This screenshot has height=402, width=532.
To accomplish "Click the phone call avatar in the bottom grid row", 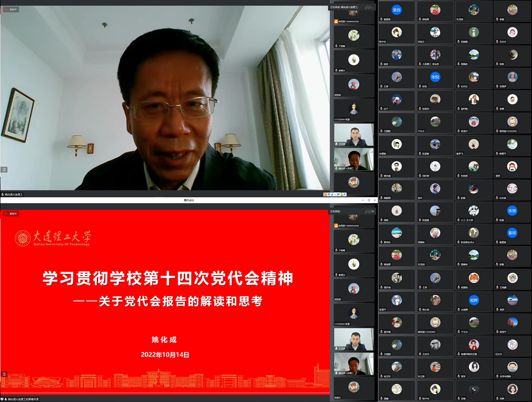I will 473,389.
